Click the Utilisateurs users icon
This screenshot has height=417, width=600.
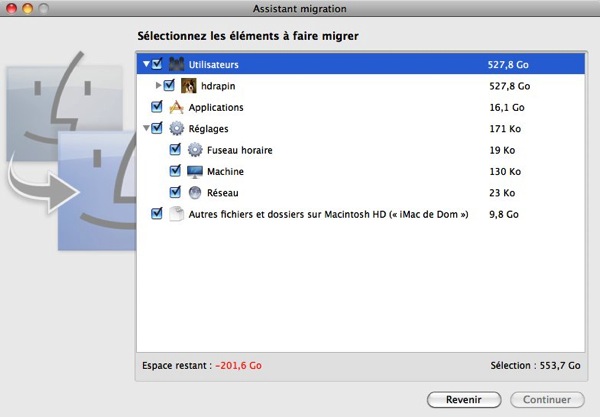[176, 64]
